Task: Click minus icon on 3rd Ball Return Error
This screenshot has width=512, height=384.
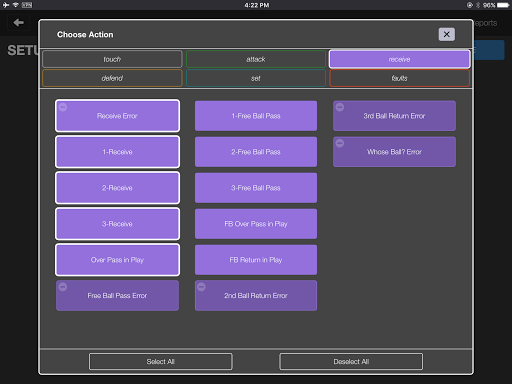Action: tap(339, 107)
